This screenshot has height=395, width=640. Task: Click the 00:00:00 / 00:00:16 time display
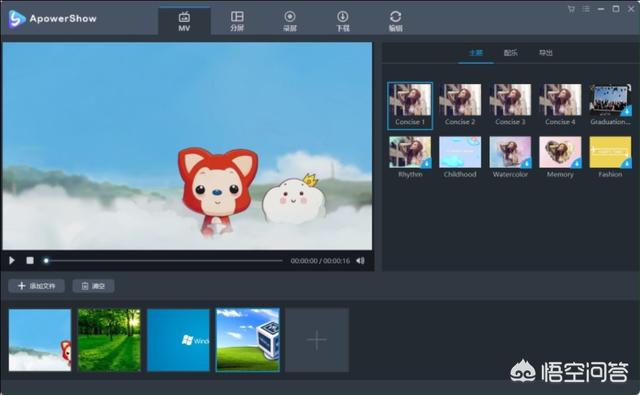pos(320,261)
